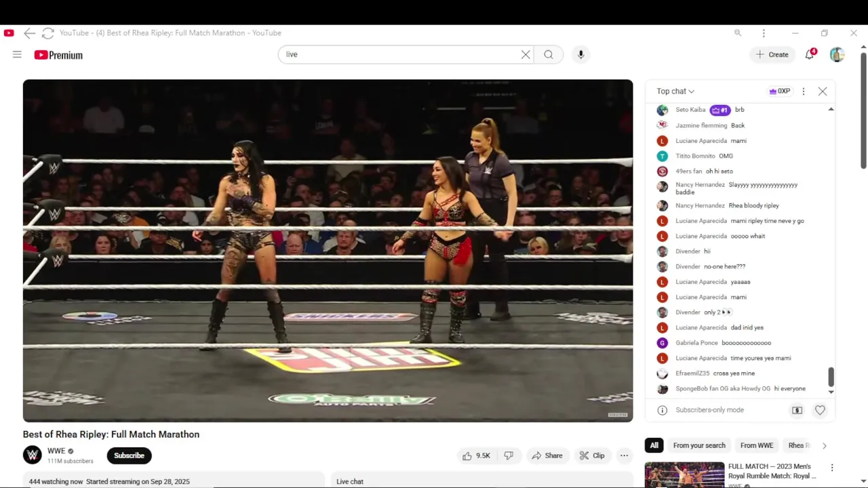This screenshot has height=488, width=868.
Task: Close the live chat panel
Action: tap(823, 91)
